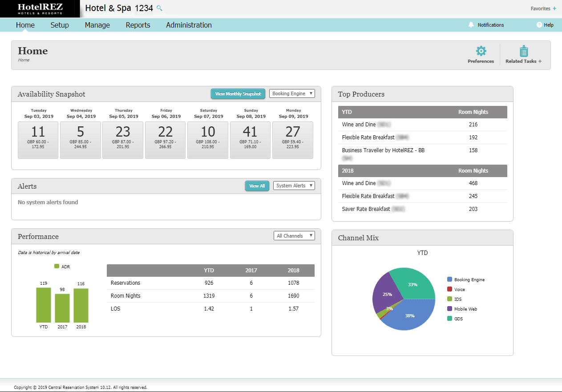Click the Help question mark icon
This screenshot has width=562, height=392.
coord(539,25)
